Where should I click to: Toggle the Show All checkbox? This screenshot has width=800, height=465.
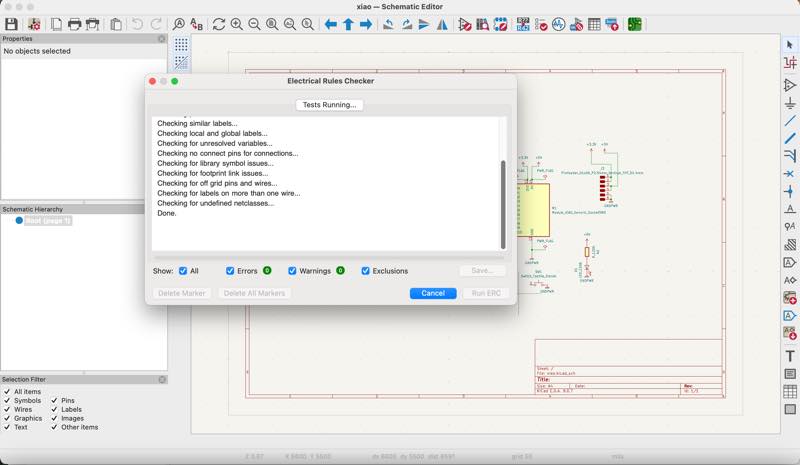[183, 271]
